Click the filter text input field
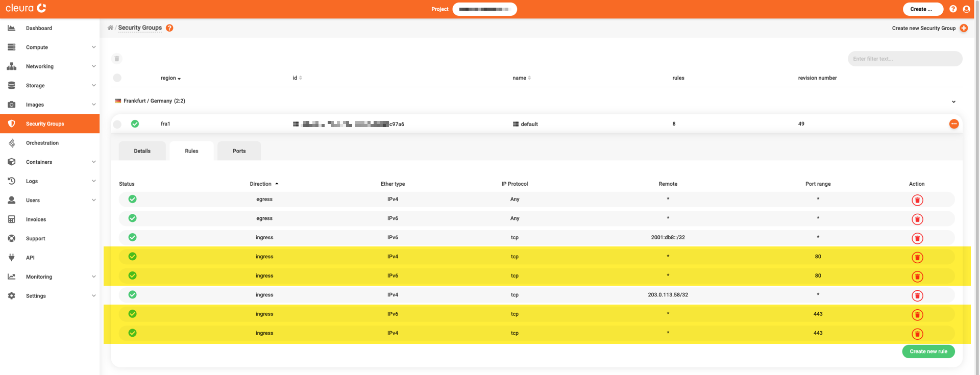980x375 pixels. 904,59
